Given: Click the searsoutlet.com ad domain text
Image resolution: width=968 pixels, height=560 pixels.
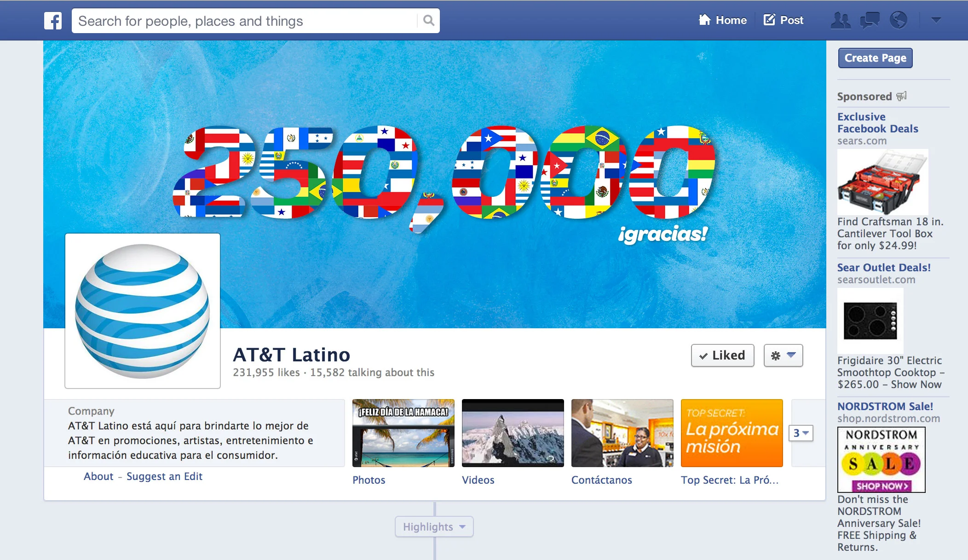Looking at the screenshot, I should (876, 280).
